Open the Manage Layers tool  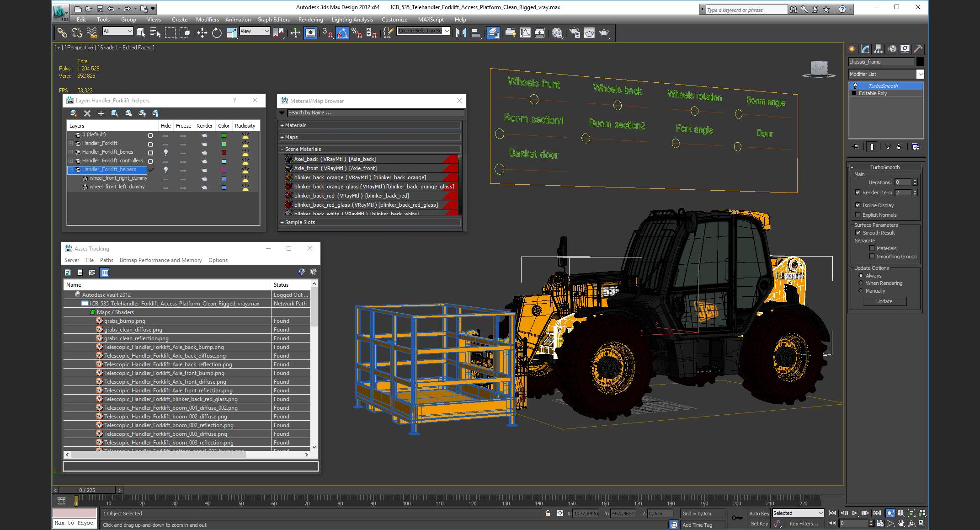pos(493,32)
